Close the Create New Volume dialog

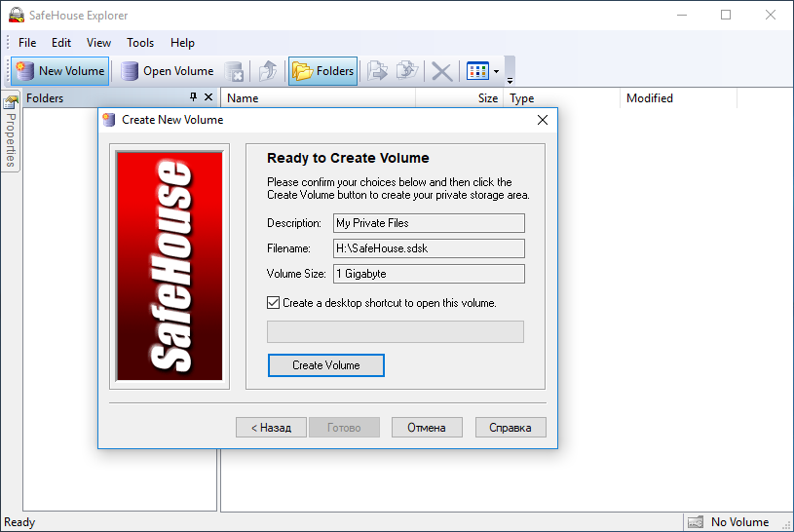point(543,120)
